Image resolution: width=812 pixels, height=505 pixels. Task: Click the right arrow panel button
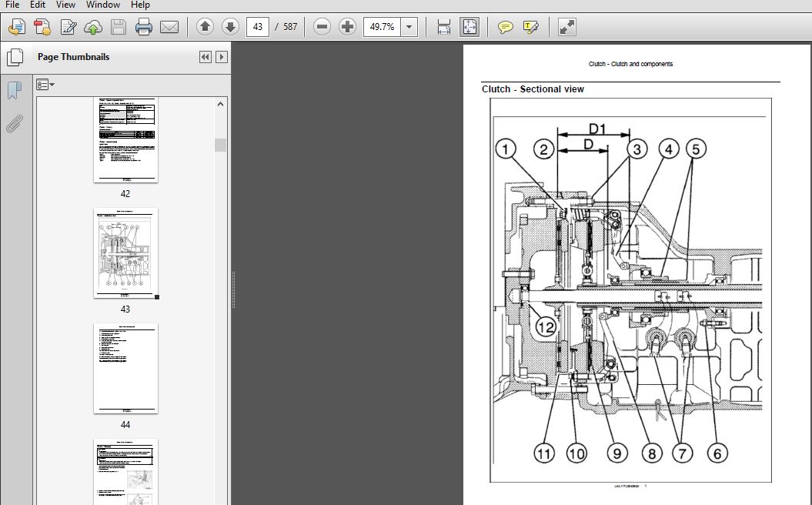[x=221, y=57]
